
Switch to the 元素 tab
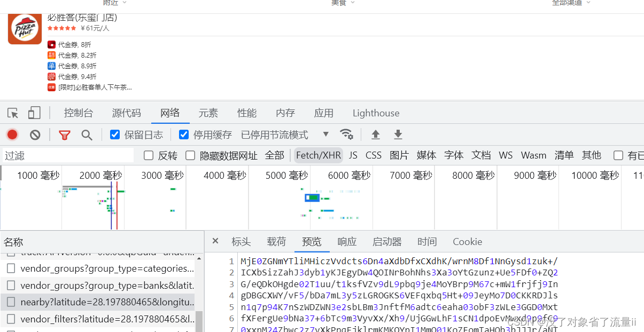[x=208, y=113]
